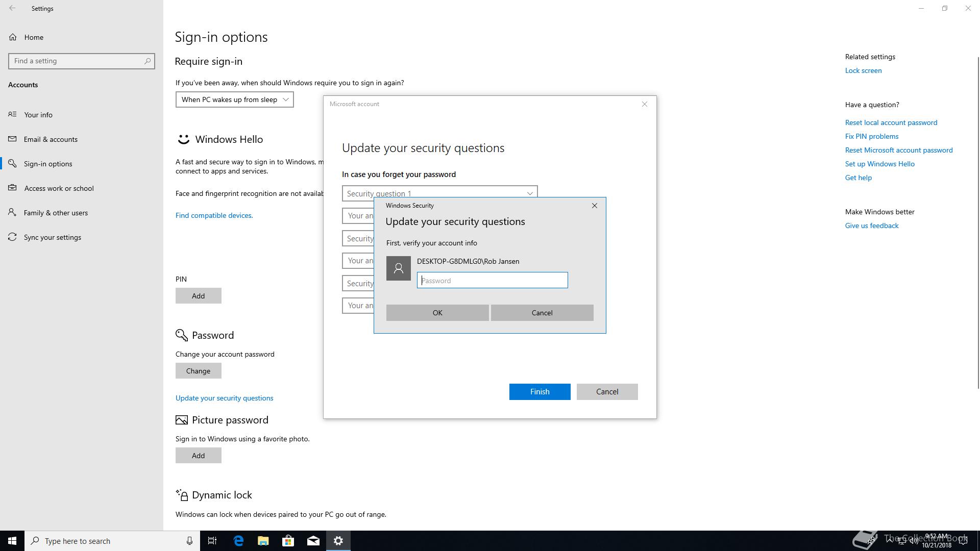The width and height of the screenshot is (980, 551).
Task: Click Fix PIN problems link
Action: [x=871, y=136]
